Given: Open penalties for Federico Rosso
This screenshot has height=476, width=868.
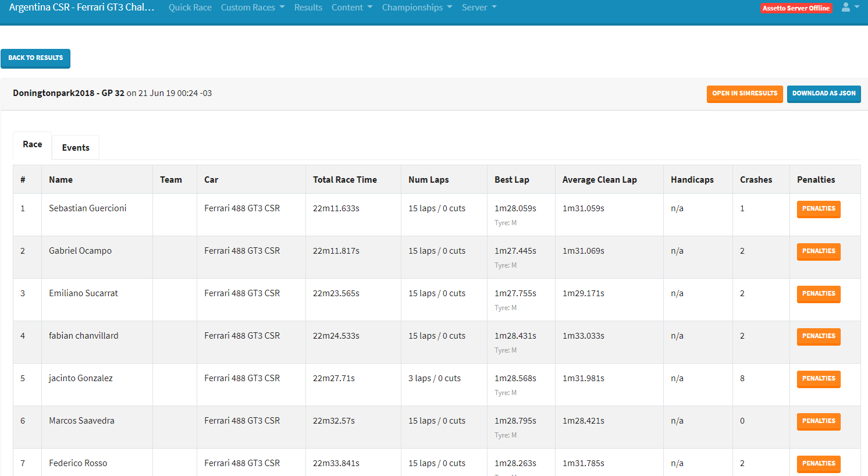Looking at the screenshot, I should (819, 464).
